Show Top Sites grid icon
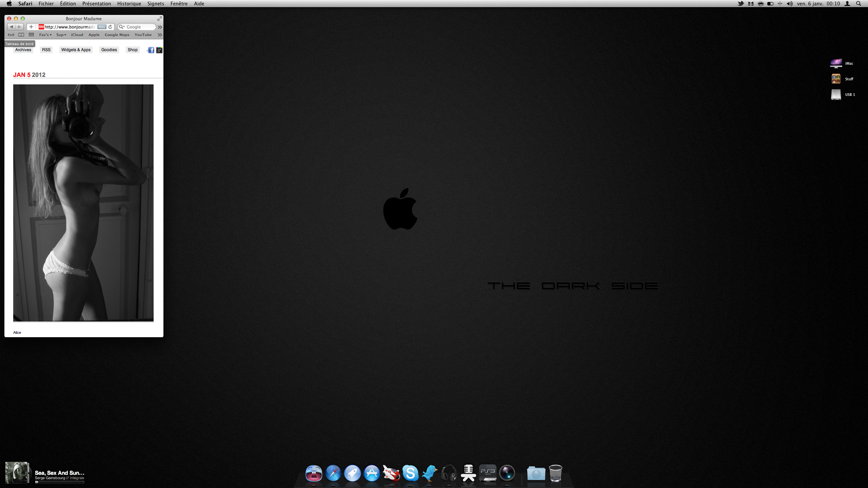This screenshot has width=868, height=488. point(31,35)
